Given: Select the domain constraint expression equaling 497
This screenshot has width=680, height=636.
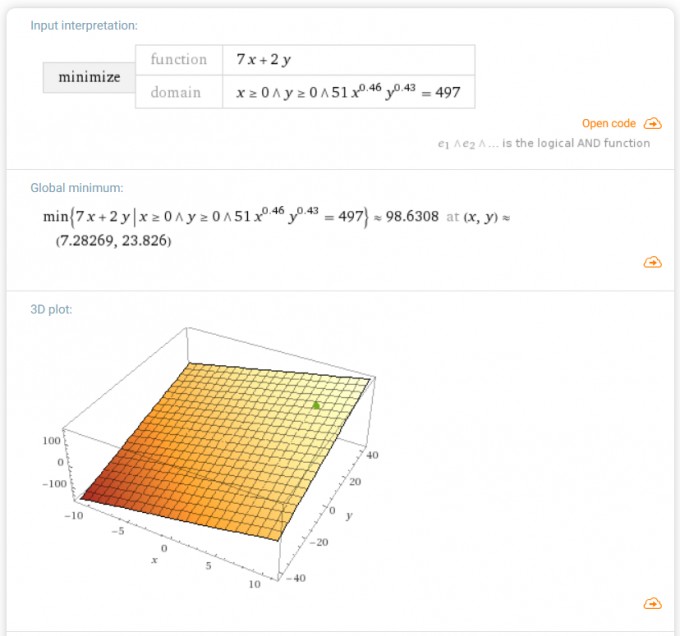Looking at the screenshot, I should click(348, 91).
